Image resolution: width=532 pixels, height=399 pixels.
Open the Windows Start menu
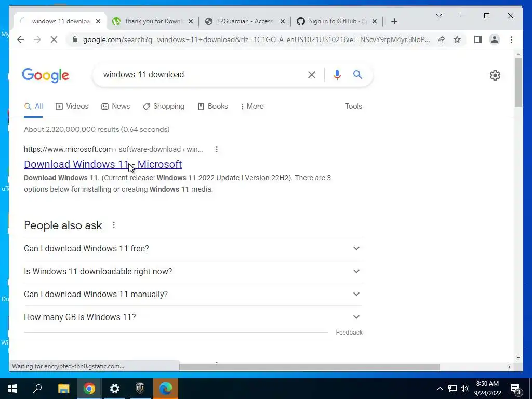click(12, 389)
